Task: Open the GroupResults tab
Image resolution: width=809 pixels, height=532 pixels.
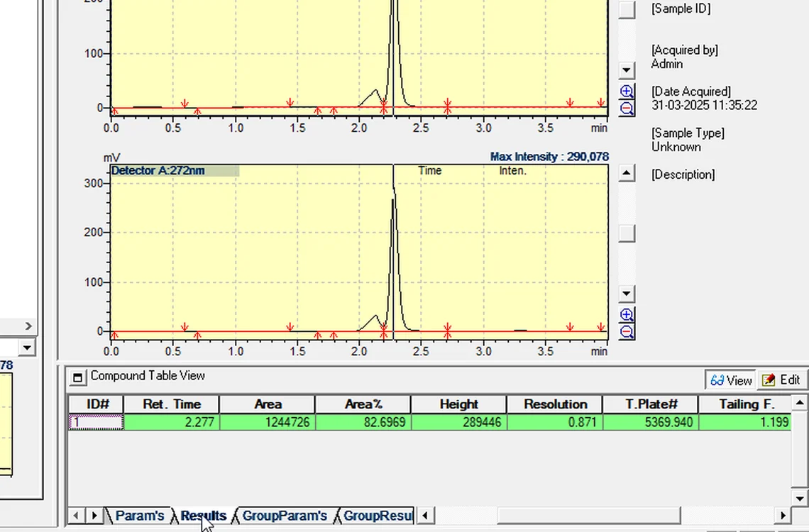Action: click(377, 516)
